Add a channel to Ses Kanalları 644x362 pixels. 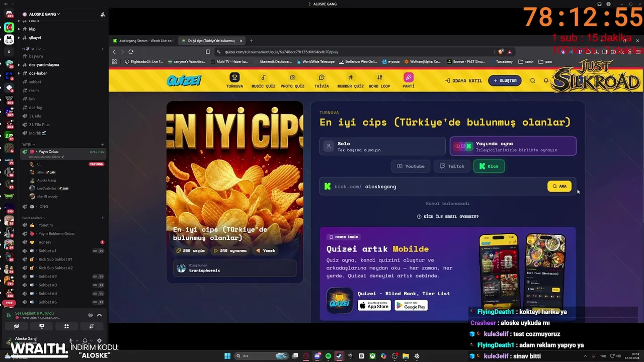click(x=102, y=218)
